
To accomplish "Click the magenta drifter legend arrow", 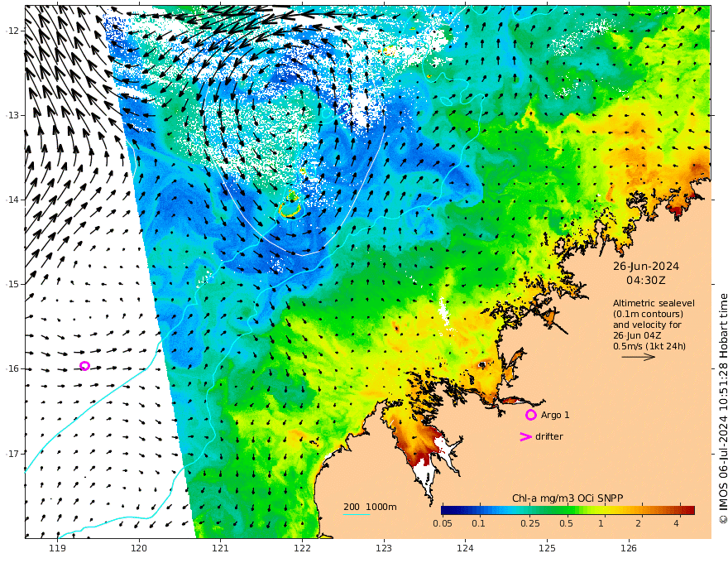I will pyautogui.click(x=525, y=436).
